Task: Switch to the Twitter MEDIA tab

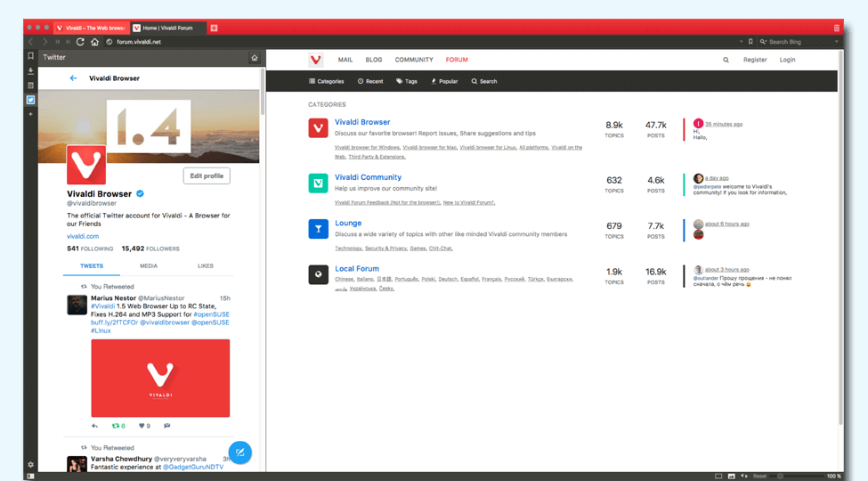Action: click(x=149, y=266)
